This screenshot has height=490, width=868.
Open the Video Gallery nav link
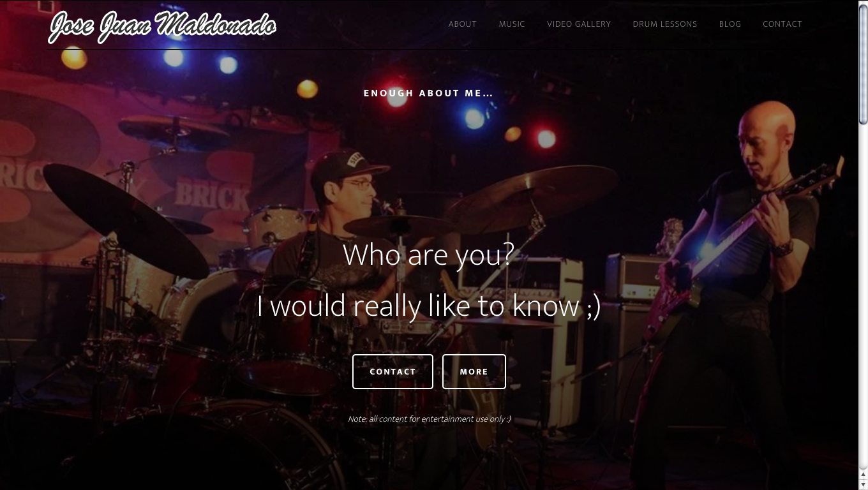[x=579, y=24]
